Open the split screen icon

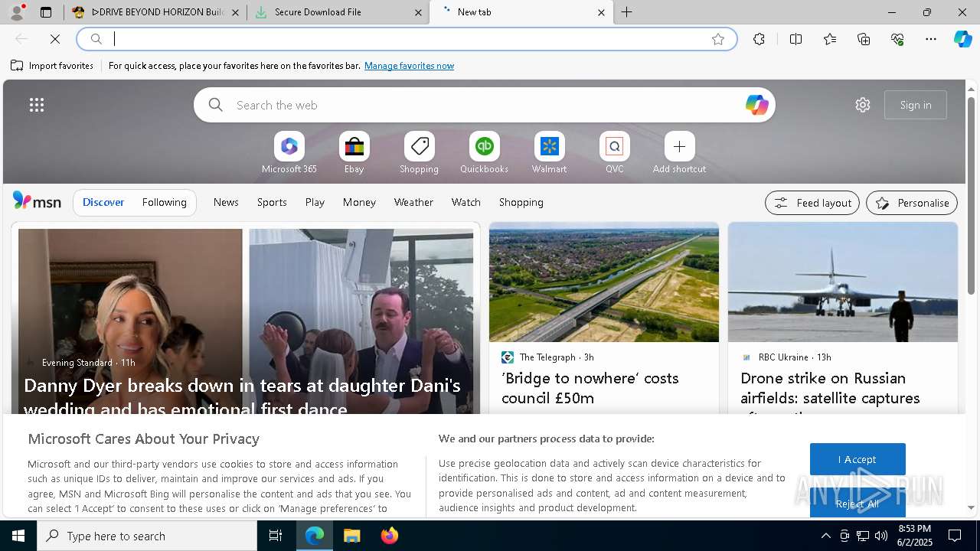(795, 39)
